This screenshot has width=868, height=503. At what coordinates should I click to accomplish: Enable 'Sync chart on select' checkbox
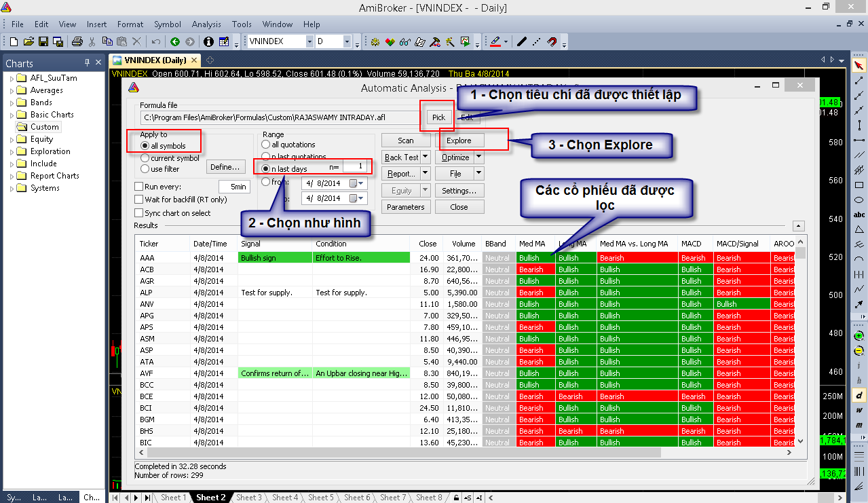[139, 212]
